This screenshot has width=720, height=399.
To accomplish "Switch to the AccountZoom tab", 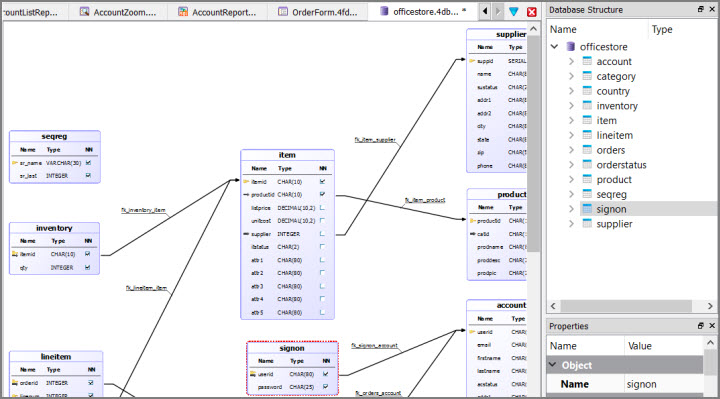I will click(x=118, y=12).
